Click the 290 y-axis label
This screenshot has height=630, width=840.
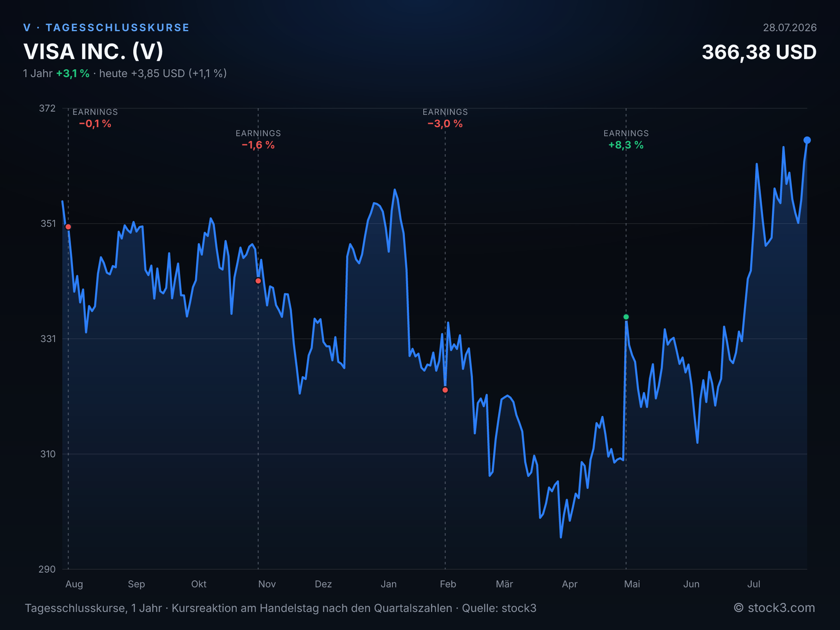[47, 569]
